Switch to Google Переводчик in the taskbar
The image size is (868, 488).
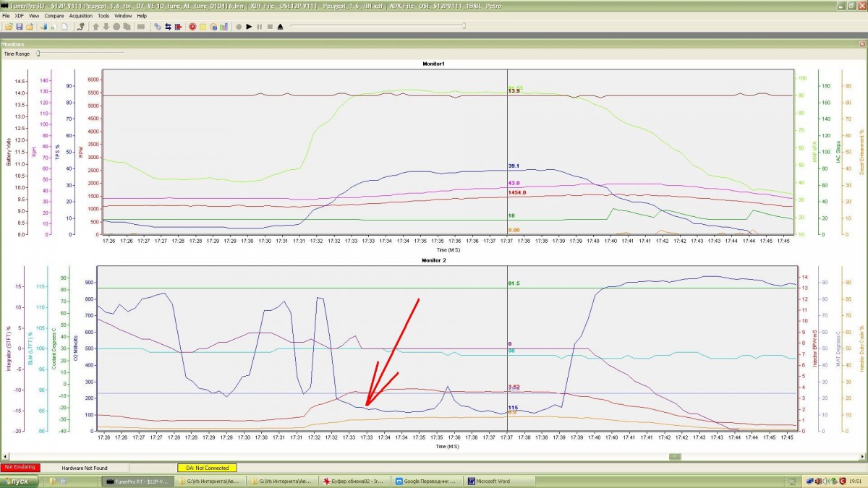[x=428, y=481]
